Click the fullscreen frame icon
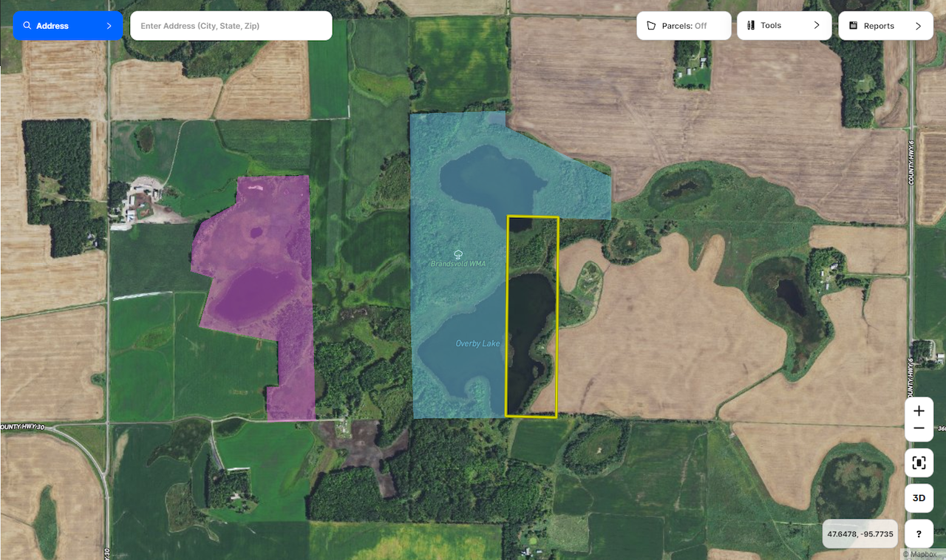946x560 pixels. [x=919, y=463]
